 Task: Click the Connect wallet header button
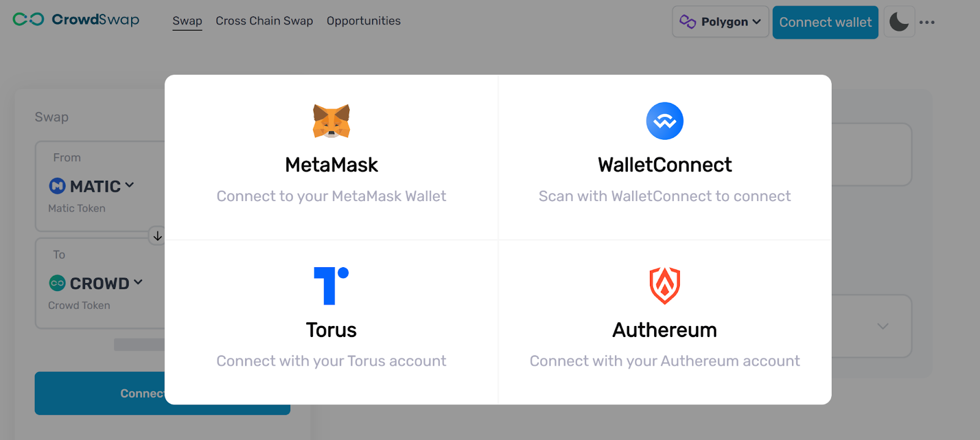pyautogui.click(x=825, y=22)
